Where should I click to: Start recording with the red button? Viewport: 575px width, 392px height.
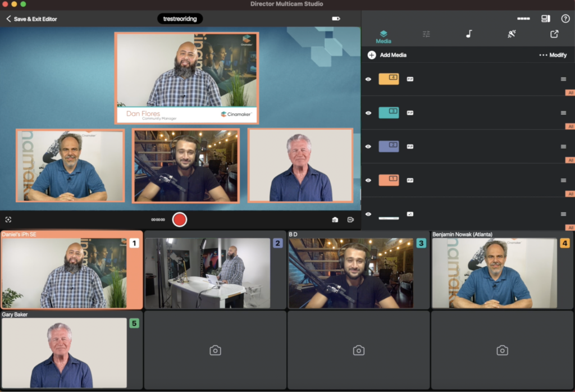click(180, 220)
